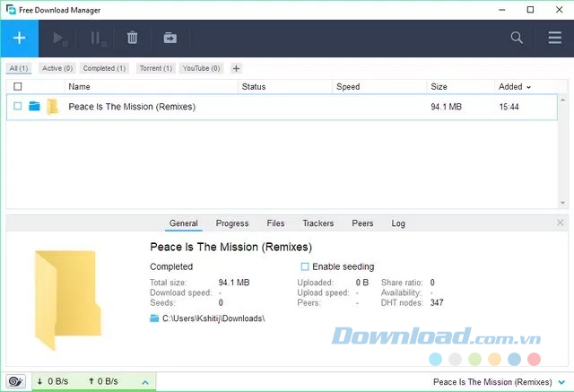This screenshot has width=574, height=392.
Task: Open the hamburger main menu
Action: click(x=554, y=38)
